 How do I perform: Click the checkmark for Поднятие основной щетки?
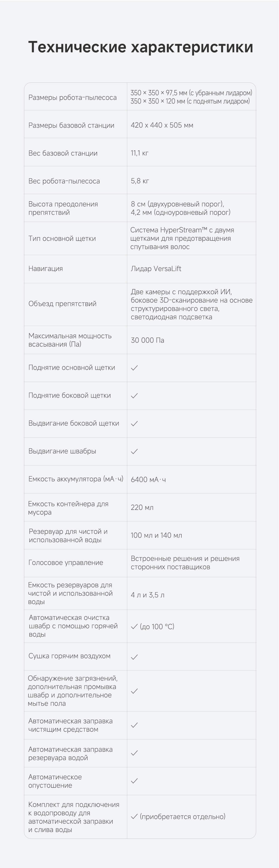134,368
